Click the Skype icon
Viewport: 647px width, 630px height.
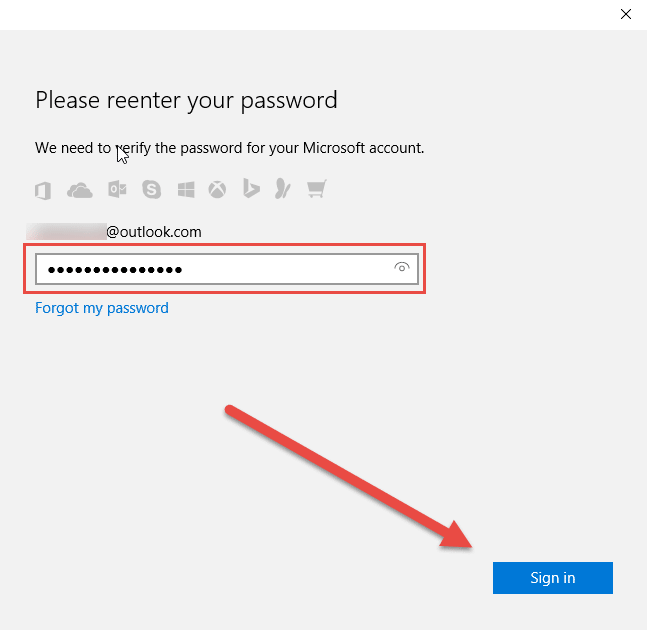pyautogui.click(x=151, y=190)
